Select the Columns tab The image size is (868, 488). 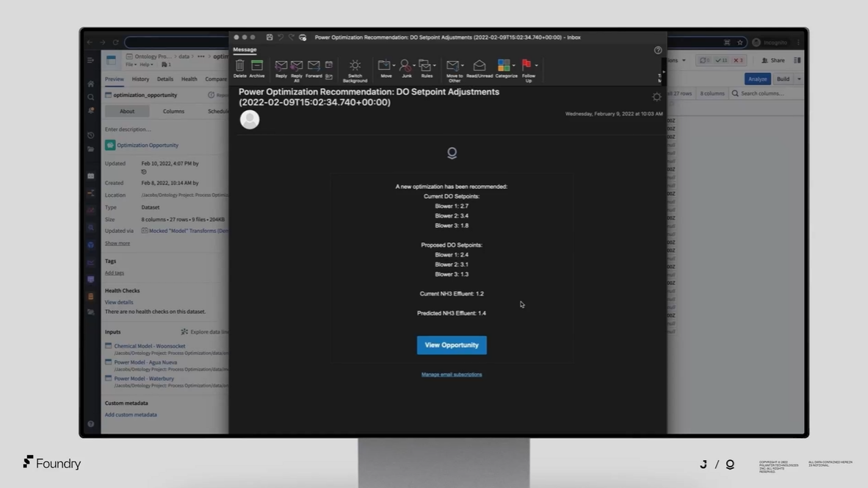pos(173,111)
